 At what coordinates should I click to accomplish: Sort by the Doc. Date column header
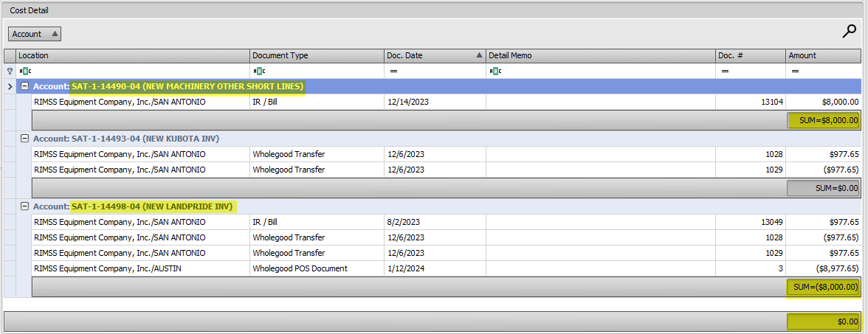click(435, 55)
